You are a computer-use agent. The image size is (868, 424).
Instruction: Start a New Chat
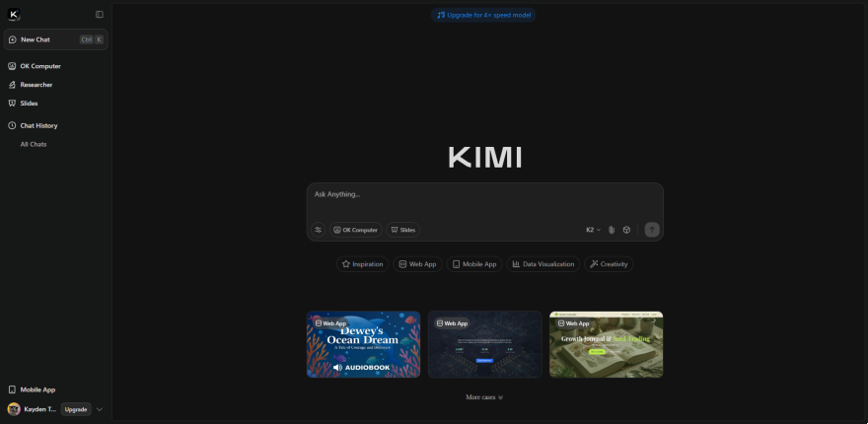point(56,39)
